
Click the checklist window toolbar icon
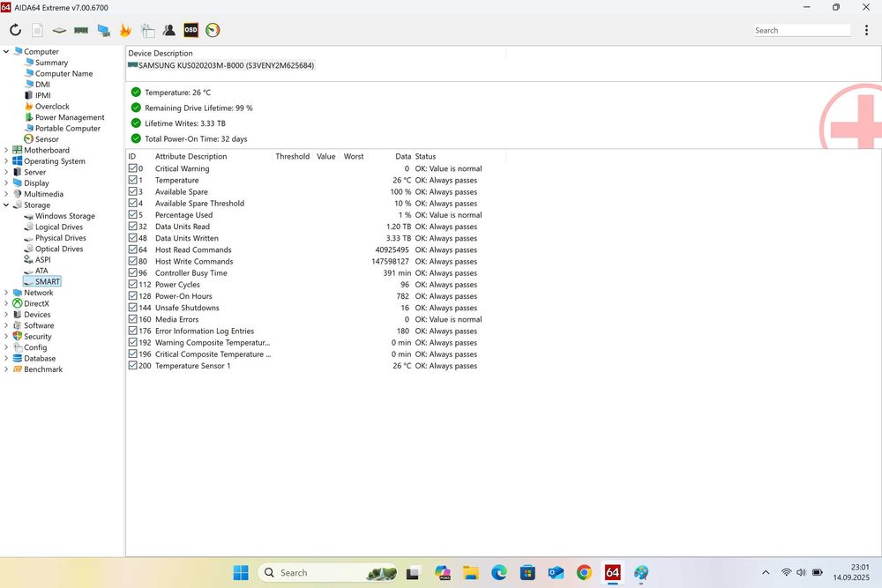[147, 30]
